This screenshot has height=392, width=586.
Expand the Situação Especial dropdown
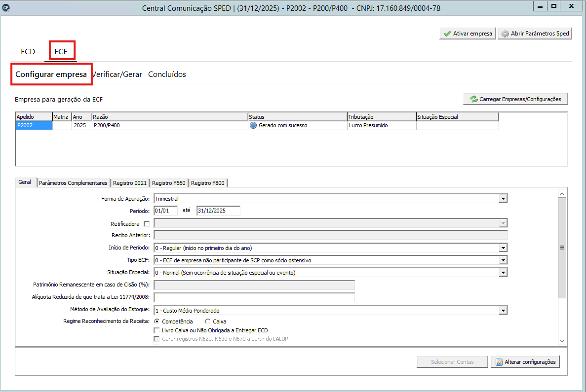tap(503, 273)
